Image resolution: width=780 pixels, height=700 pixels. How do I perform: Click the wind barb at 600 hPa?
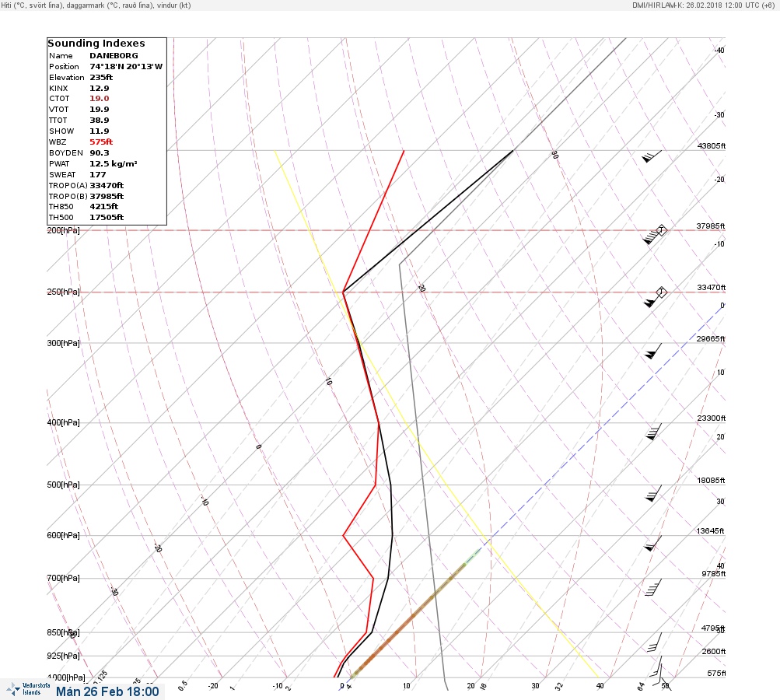(x=652, y=544)
